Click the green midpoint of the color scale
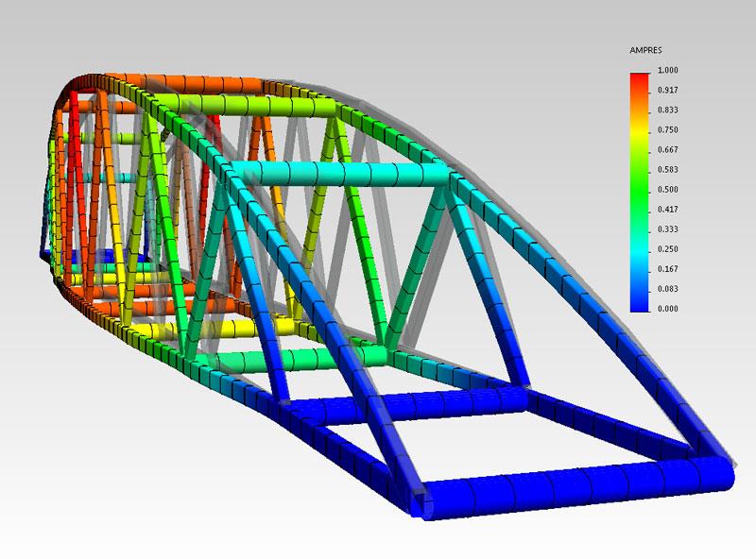Viewport: 756px width, 559px height. pos(640,189)
